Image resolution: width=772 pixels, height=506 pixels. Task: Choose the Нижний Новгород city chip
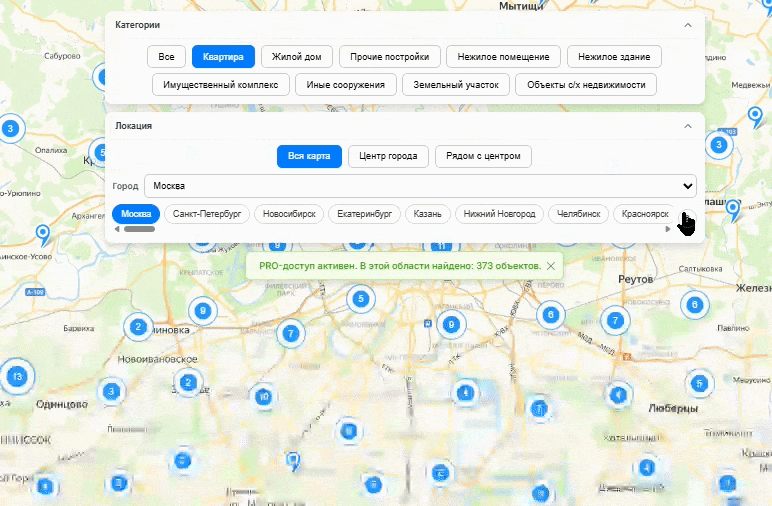[499, 214]
